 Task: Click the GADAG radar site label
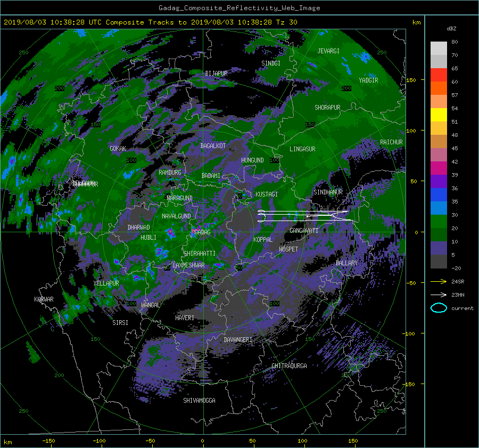[202, 232]
